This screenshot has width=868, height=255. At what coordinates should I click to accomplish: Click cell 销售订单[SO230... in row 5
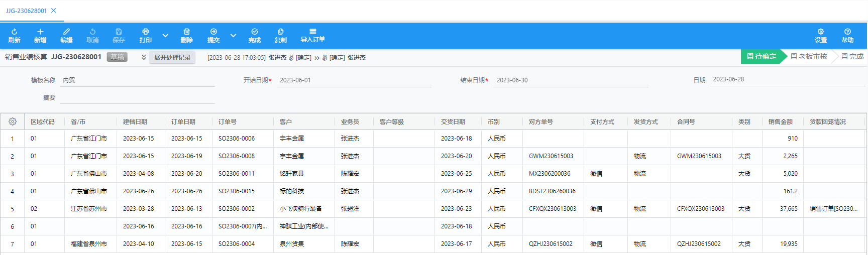coord(833,209)
